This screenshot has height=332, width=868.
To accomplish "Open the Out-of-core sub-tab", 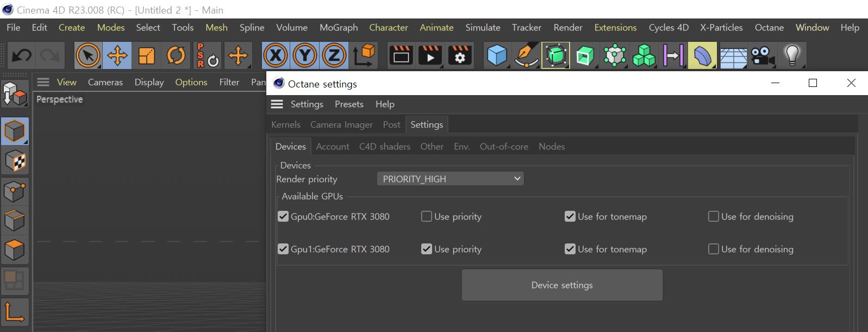I will pyautogui.click(x=504, y=146).
